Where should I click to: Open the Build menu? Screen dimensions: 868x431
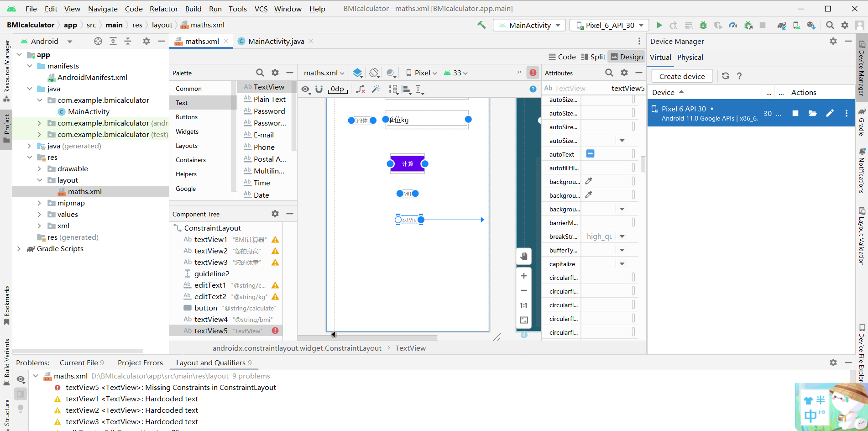point(193,9)
